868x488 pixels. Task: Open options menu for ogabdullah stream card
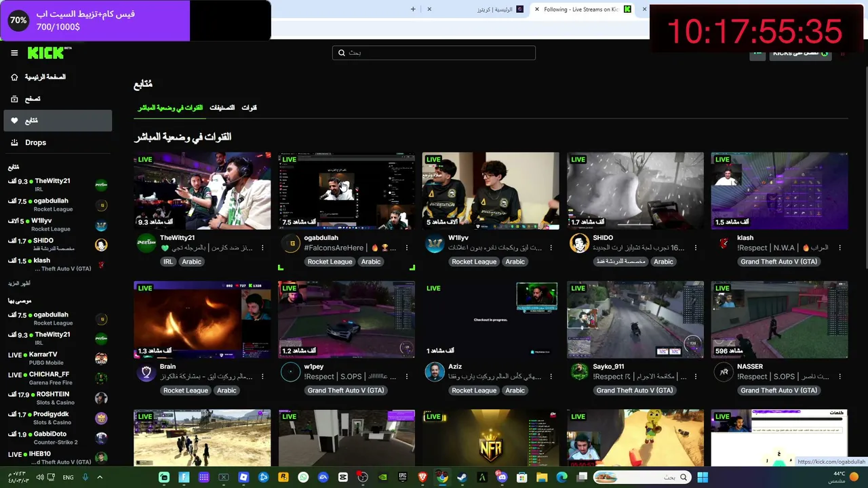tap(407, 248)
